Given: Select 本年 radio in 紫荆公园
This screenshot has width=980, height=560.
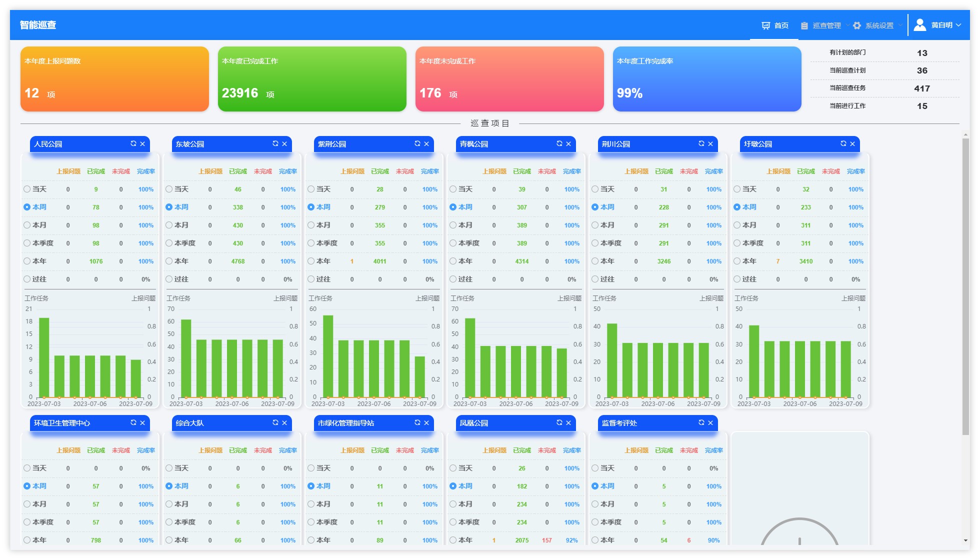Looking at the screenshot, I should 311,261.
